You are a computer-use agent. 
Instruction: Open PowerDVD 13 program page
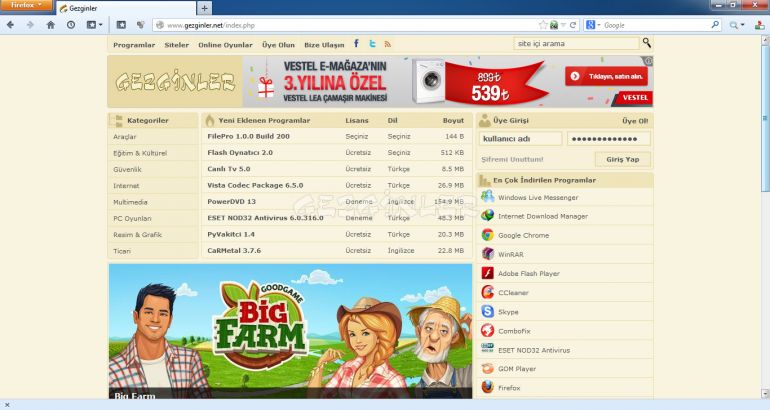pos(232,201)
